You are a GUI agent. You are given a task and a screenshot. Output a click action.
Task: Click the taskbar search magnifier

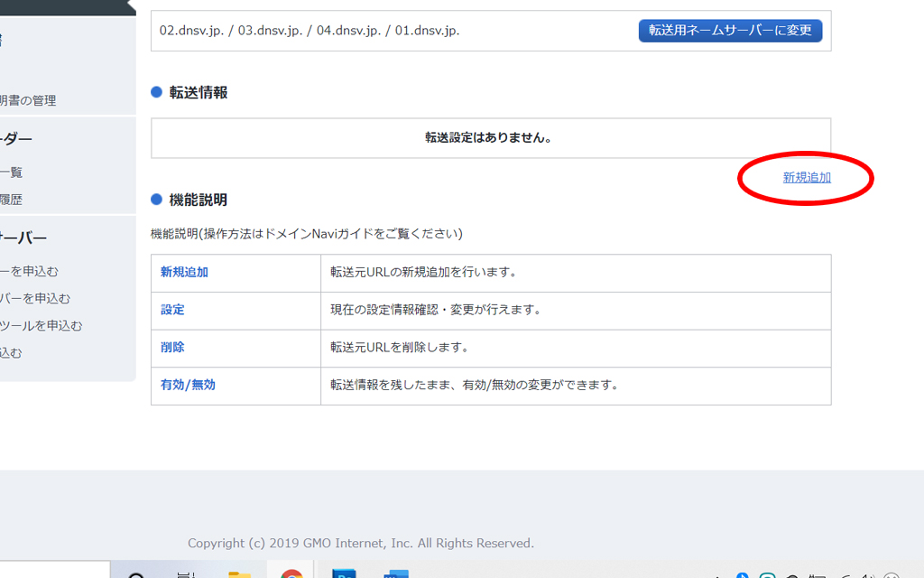click(x=137, y=573)
